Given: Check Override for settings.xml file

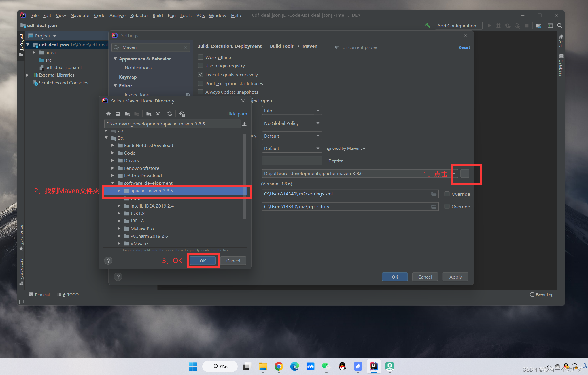Looking at the screenshot, I should click(447, 194).
